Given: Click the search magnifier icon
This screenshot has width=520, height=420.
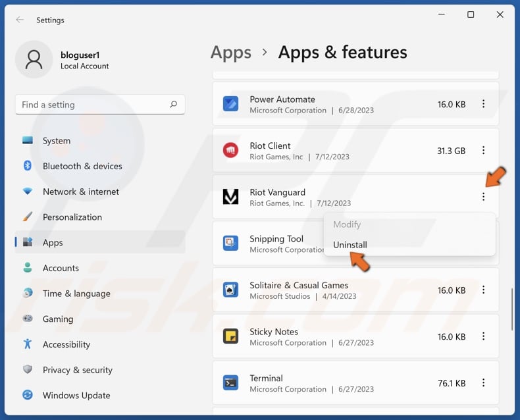Looking at the screenshot, I should tap(173, 105).
